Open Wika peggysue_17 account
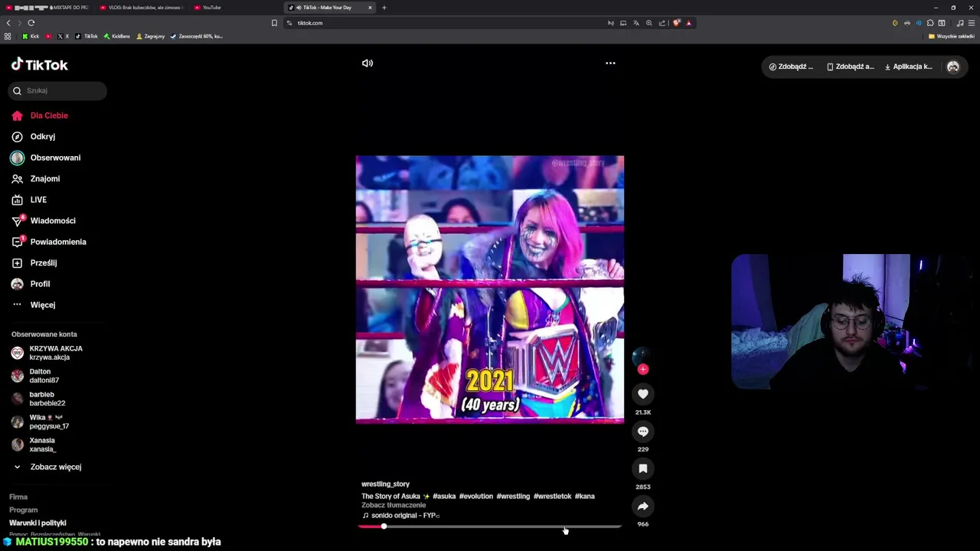This screenshot has height=551, width=980. [40, 422]
